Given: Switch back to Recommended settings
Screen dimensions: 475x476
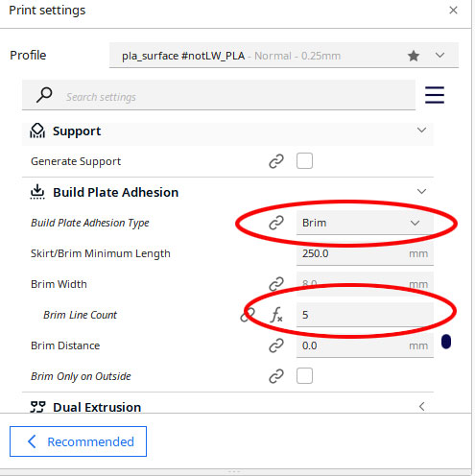Looking at the screenshot, I should [x=78, y=441].
